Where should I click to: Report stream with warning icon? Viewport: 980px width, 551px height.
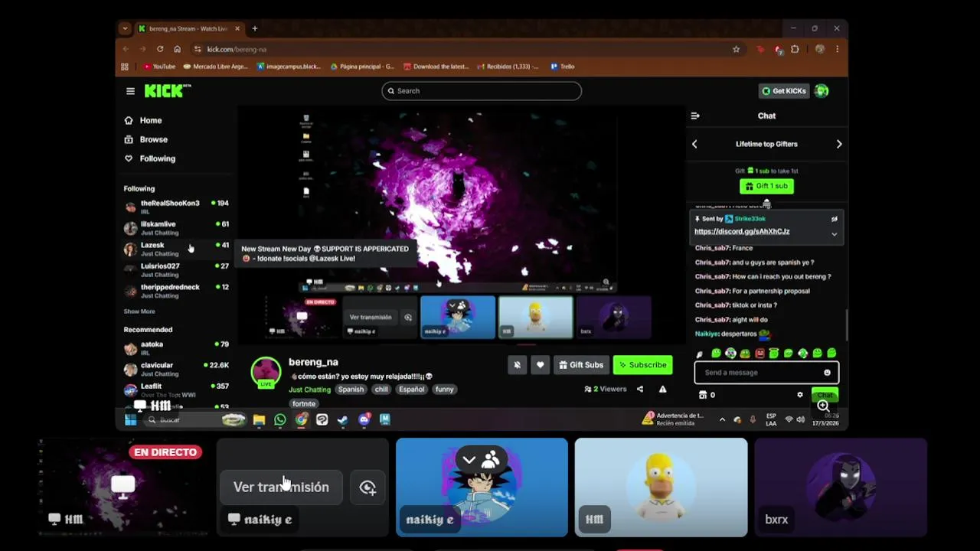coord(662,389)
